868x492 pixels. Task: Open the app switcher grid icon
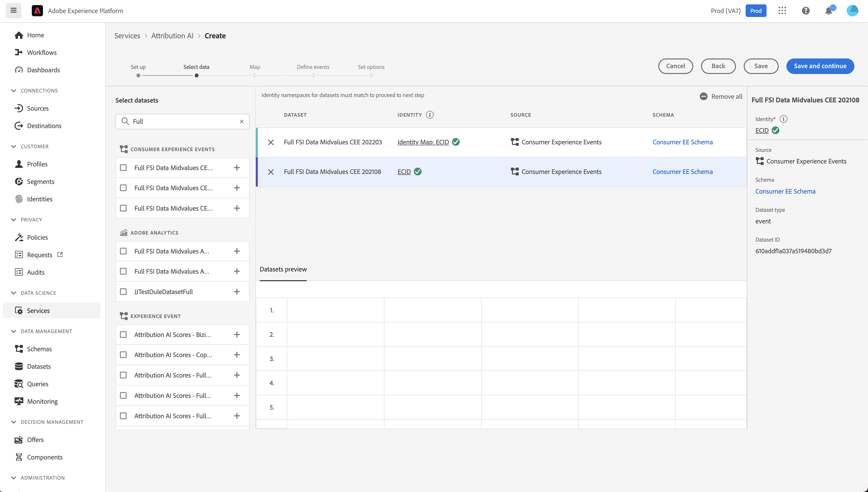[782, 11]
